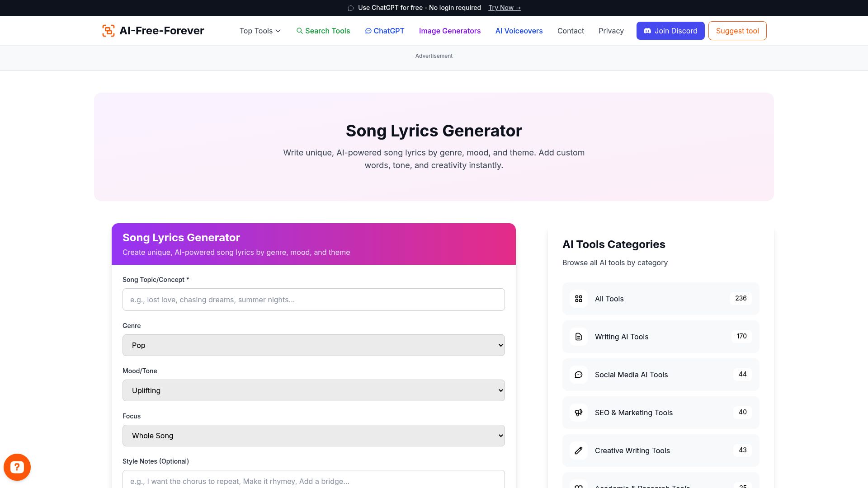868x488 pixels.
Task: Follow the Try Now link in the banner
Action: [x=504, y=8]
